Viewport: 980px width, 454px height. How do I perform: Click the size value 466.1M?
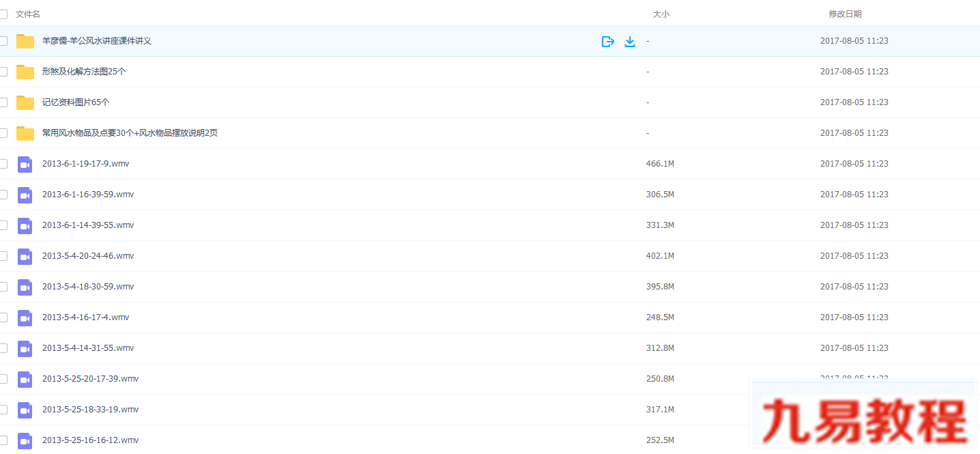point(660,164)
